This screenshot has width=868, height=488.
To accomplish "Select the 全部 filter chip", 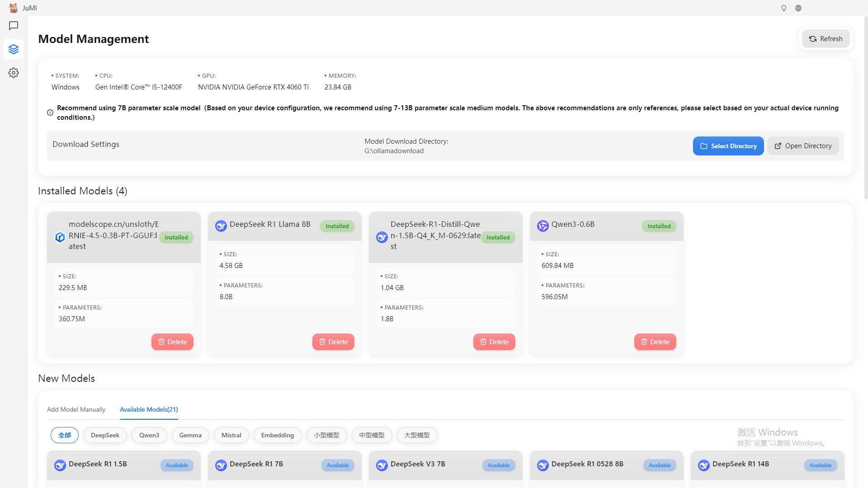I will [64, 435].
